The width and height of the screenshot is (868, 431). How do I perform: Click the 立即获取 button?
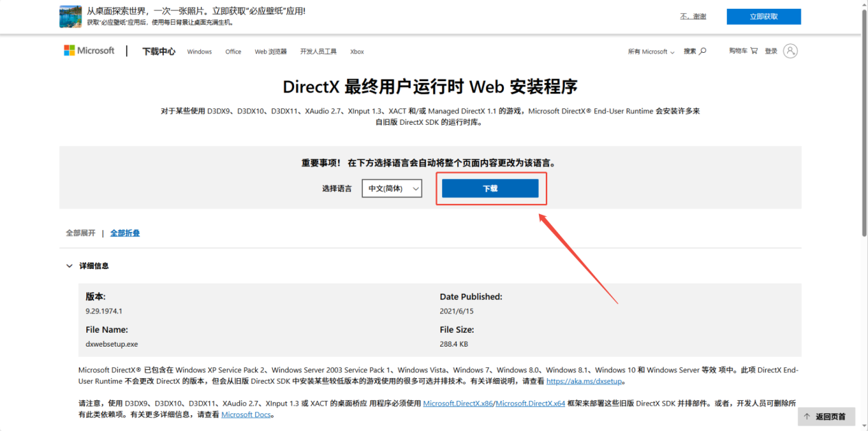click(x=764, y=16)
